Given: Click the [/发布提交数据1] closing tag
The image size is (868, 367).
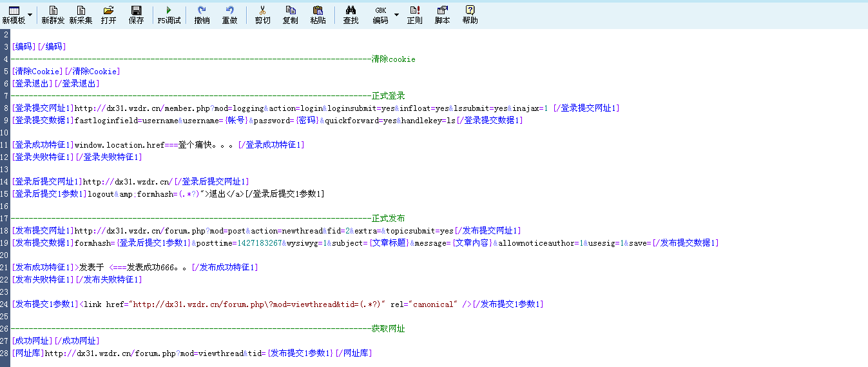Looking at the screenshot, I should point(685,243).
